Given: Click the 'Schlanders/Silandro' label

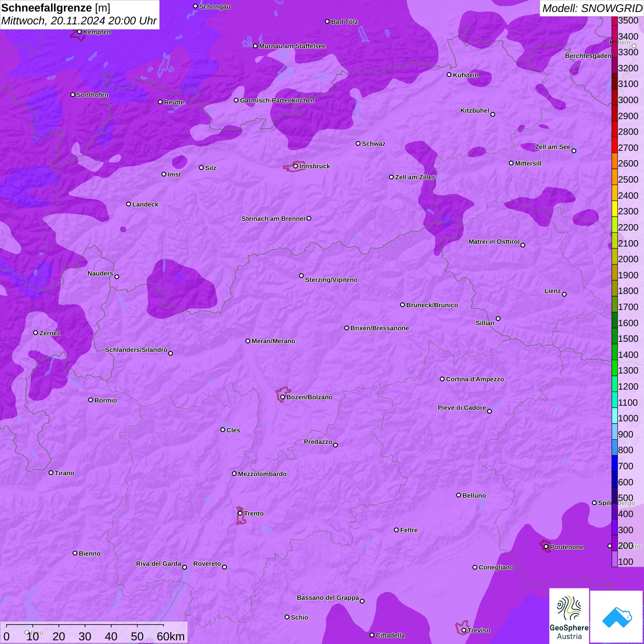Looking at the screenshot, I should pyautogui.click(x=136, y=350).
